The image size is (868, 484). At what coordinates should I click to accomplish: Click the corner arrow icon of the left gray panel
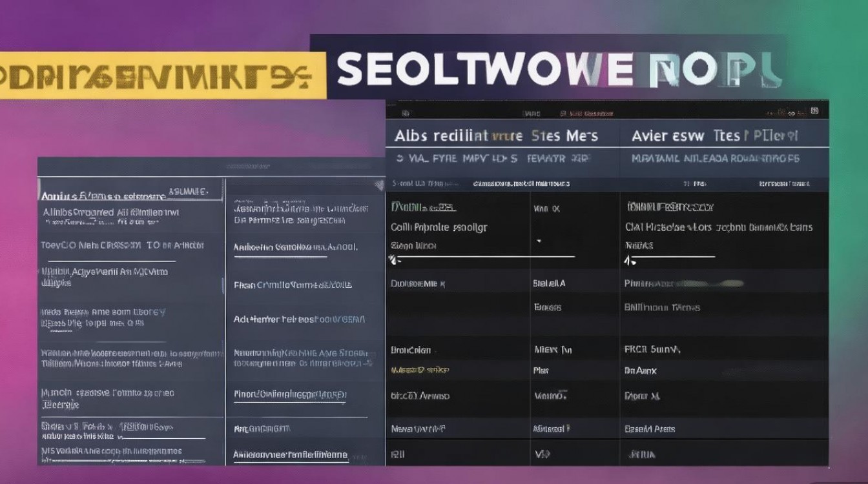tap(379, 186)
